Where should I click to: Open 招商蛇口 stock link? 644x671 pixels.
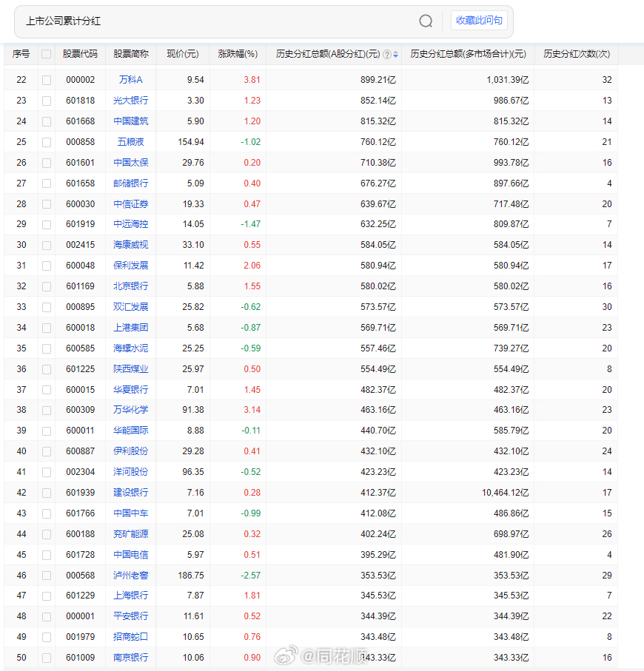coord(130,637)
